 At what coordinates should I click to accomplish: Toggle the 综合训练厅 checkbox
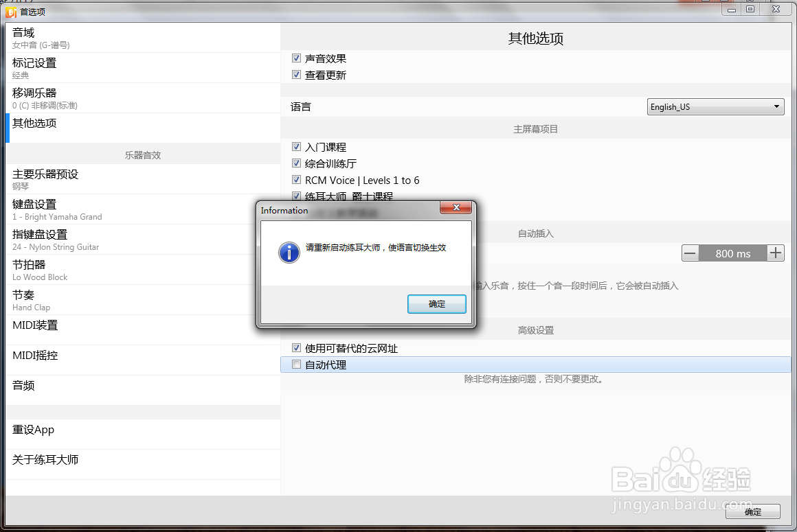coord(296,163)
